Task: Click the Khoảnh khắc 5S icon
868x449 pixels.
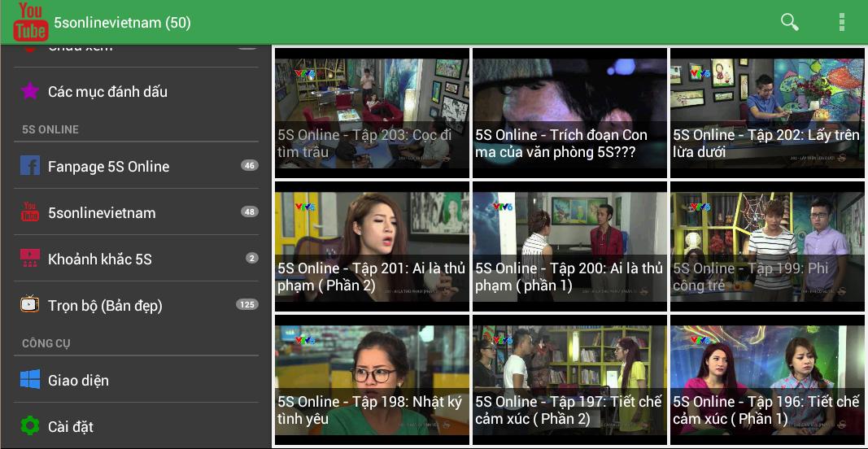Action: 30,259
